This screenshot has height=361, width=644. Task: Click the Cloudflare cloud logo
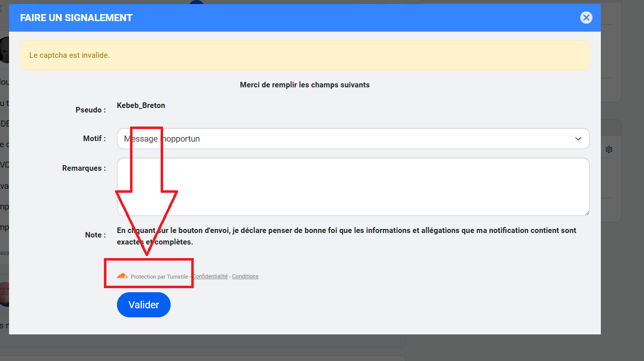click(x=122, y=276)
